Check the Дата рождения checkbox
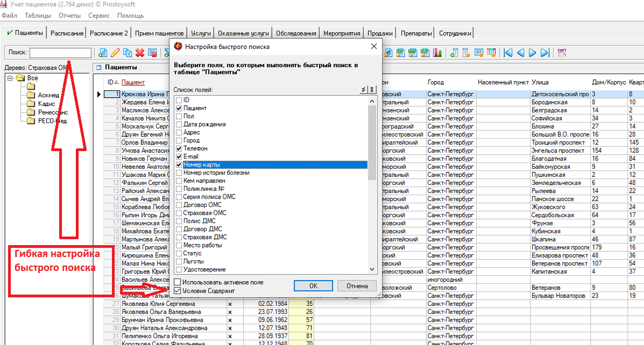 179,124
